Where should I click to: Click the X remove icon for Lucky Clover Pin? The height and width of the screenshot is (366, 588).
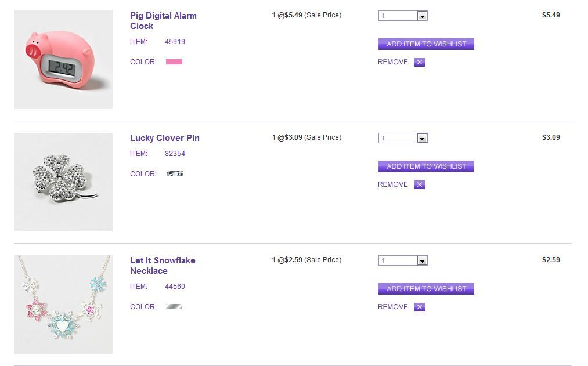pyautogui.click(x=420, y=184)
